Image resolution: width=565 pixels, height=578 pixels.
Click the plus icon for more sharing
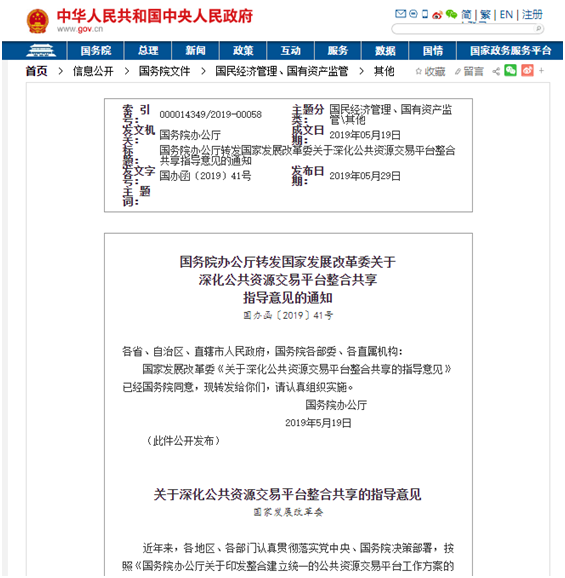coord(541,70)
